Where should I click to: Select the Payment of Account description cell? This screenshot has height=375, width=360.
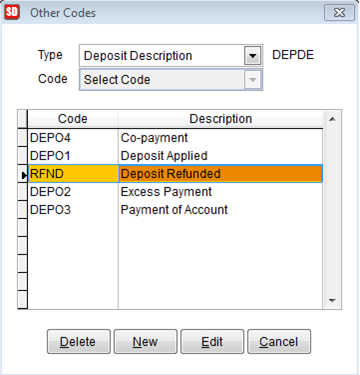[221, 210]
